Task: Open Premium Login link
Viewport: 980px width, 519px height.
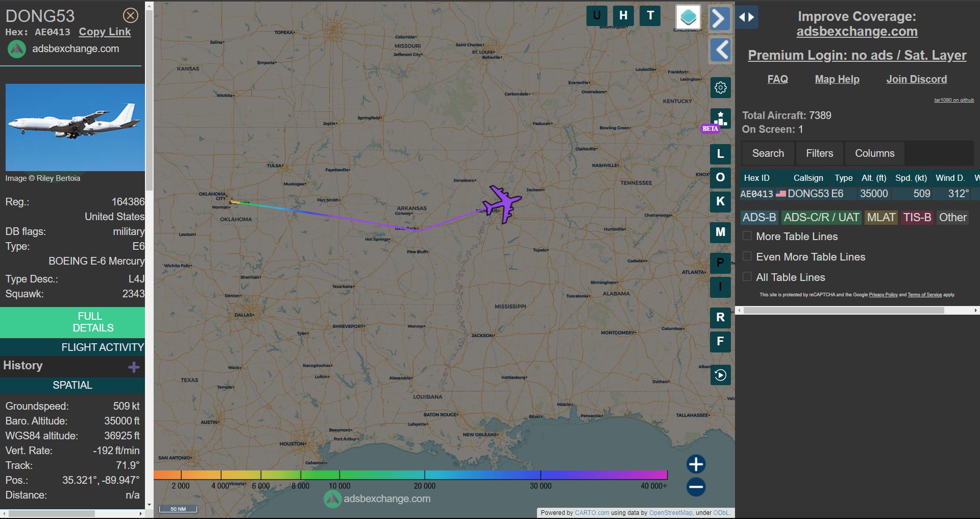Action: [x=857, y=55]
